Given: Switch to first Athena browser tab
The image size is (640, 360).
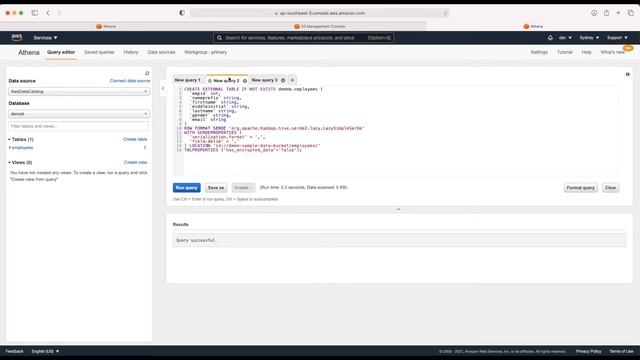Looking at the screenshot, I should [x=106, y=26].
